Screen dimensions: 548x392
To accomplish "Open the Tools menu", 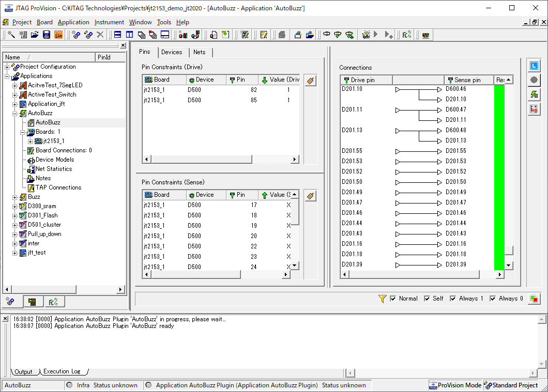I will coord(164,22).
